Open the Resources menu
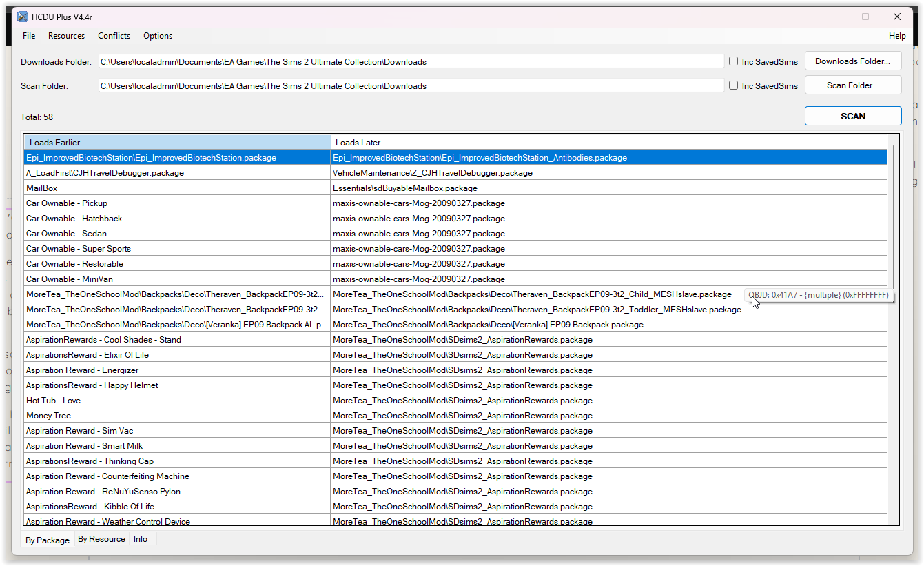The image size is (924, 566). coord(66,36)
